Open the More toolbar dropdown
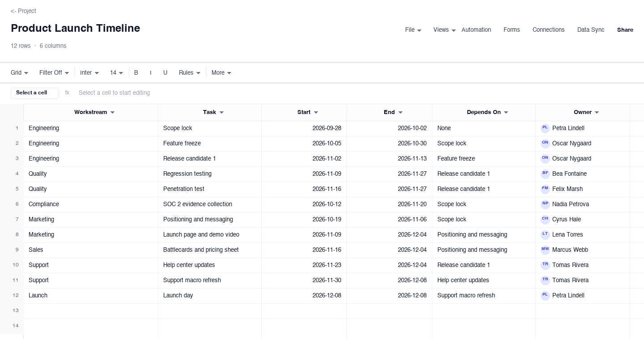Screen dimensions: 644x339 pos(221,72)
